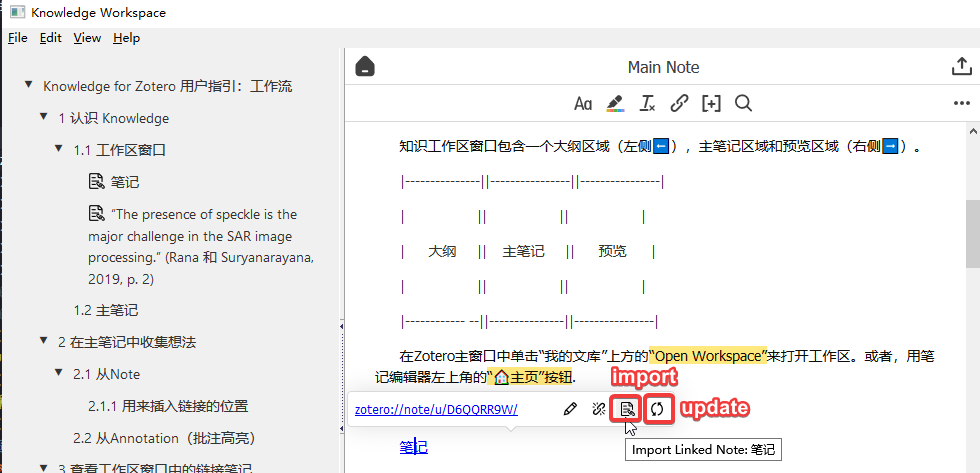Image resolution: width=980 pixels, height=473 pixels.
Task: Open the View menu
Action: (x=87, y=38)
